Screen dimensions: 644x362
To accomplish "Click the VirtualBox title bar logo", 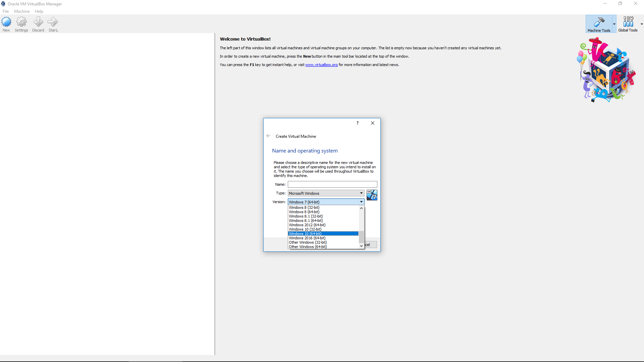I will click(x=3, y=4).
